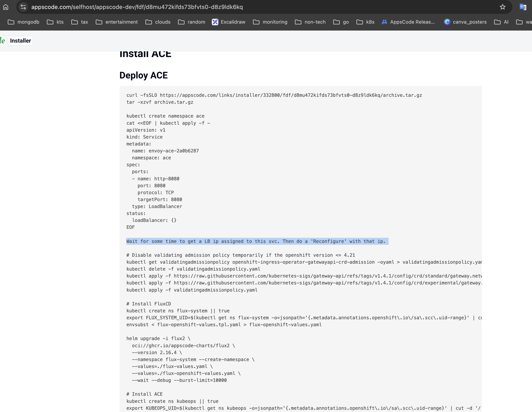Open site information icon in address bar
Image resolution: width=532 pixels, height=412 pixels.
pos(23,7)
